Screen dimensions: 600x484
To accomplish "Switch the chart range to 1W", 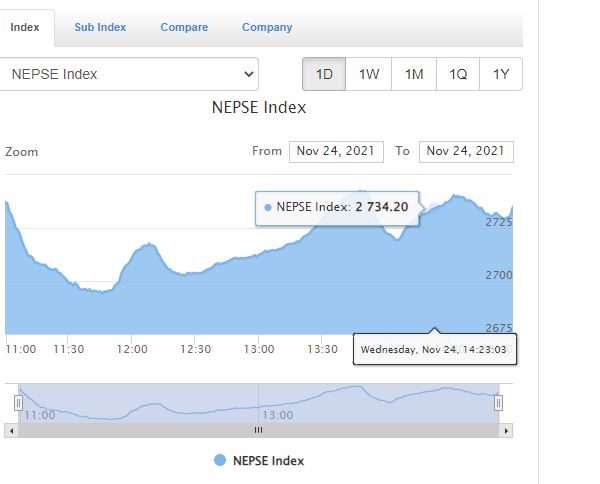I will click(x=369, y=75).
